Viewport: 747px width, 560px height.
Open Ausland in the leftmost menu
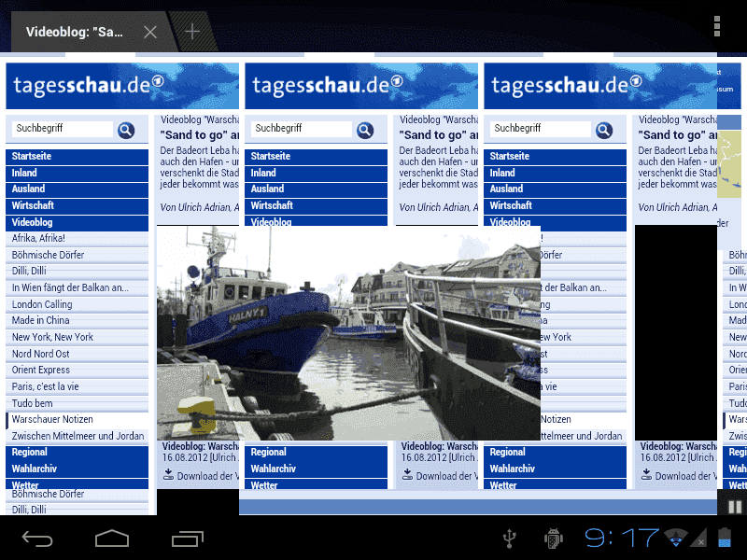click(78, 189)
